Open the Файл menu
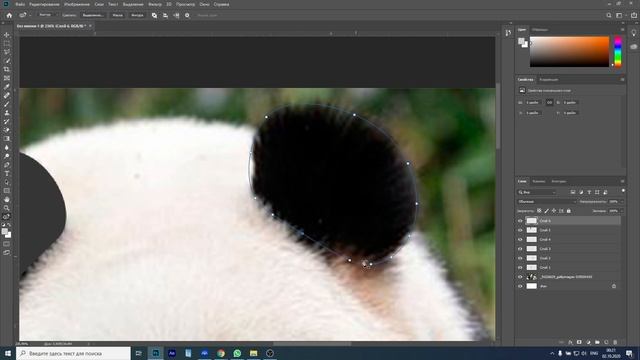640x360 pixels. click(x=20, y=4)
